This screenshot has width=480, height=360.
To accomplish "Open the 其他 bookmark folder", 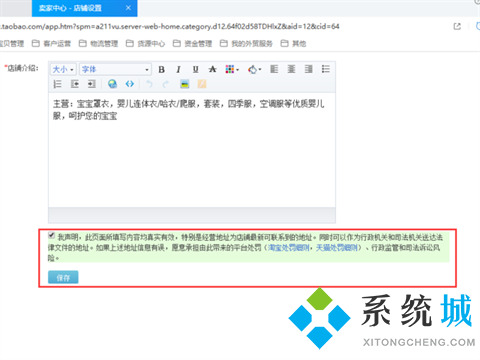I will coord(293,43).
